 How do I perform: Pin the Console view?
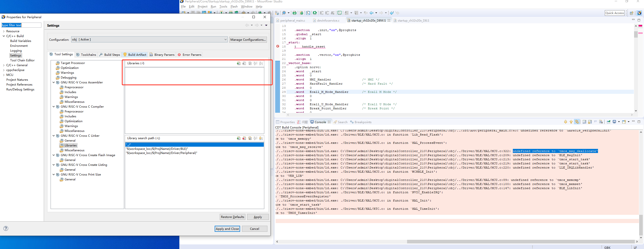tap(608, 122)
